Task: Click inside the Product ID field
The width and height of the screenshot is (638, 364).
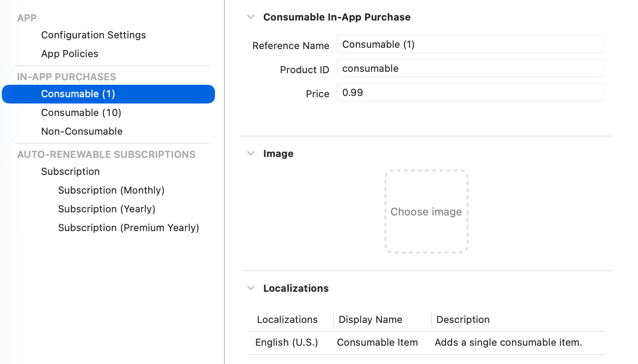Action: pyautogui.click(x=470, y=68)
